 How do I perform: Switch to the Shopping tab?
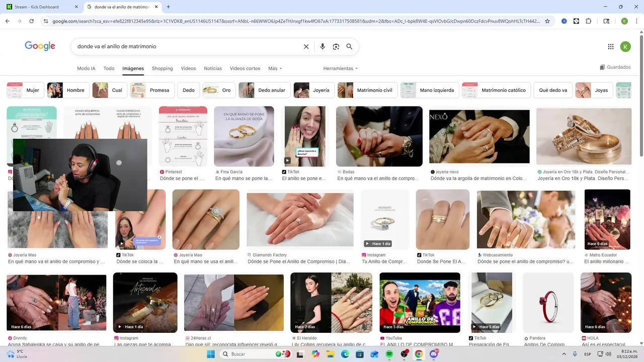(162, 68)
